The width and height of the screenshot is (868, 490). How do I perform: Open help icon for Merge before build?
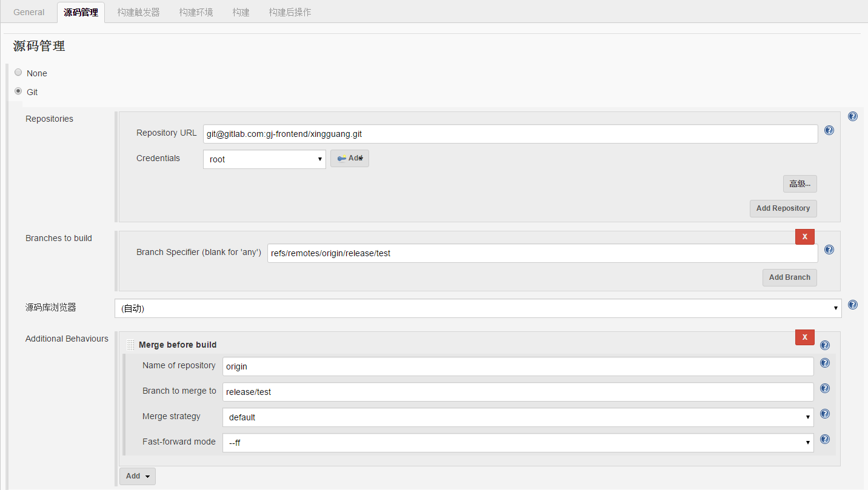coord(824,345)
